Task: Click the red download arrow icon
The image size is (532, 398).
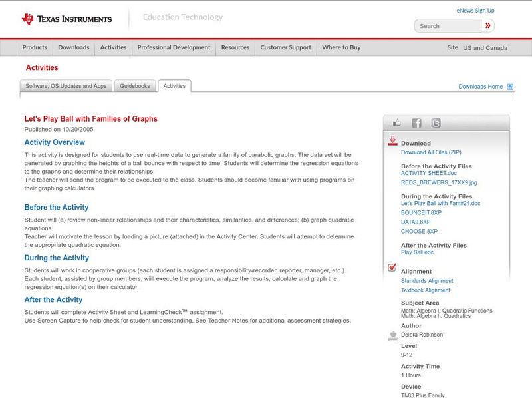Action: 392,141
